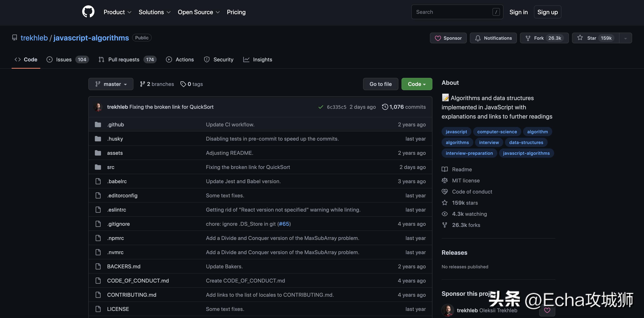
Task: Click the sponsor heart icon beside trekhleb
Action: click(547, 310)
